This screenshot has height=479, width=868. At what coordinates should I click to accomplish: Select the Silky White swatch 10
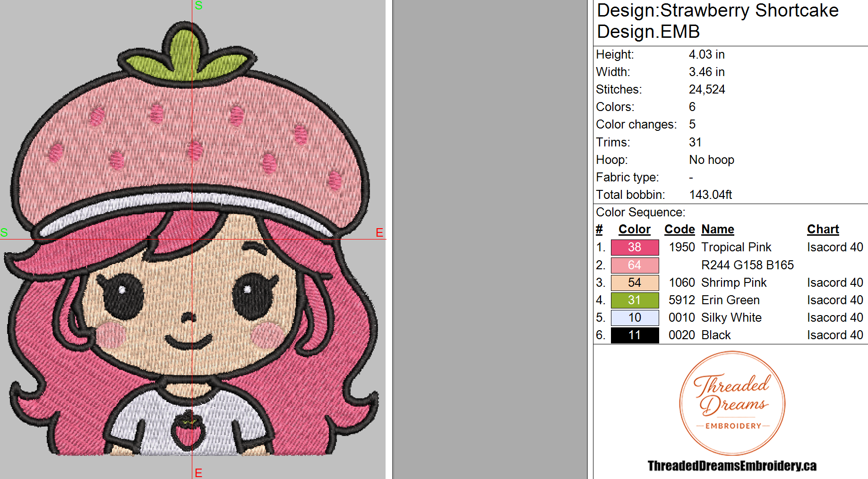click(635, 317)
